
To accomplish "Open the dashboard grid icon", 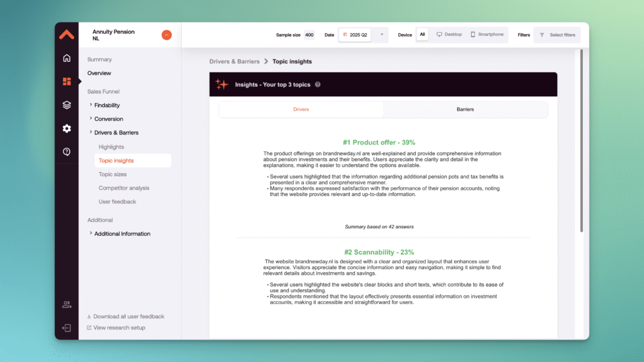I will click(67, 82).
